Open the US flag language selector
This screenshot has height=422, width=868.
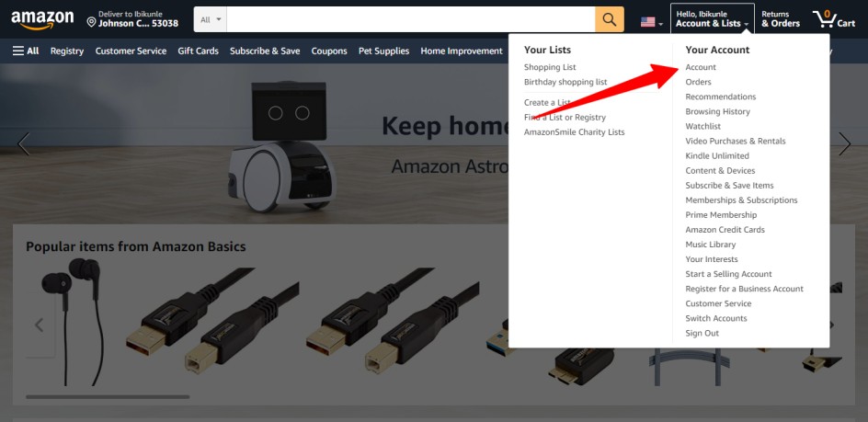tap(652, 22)
